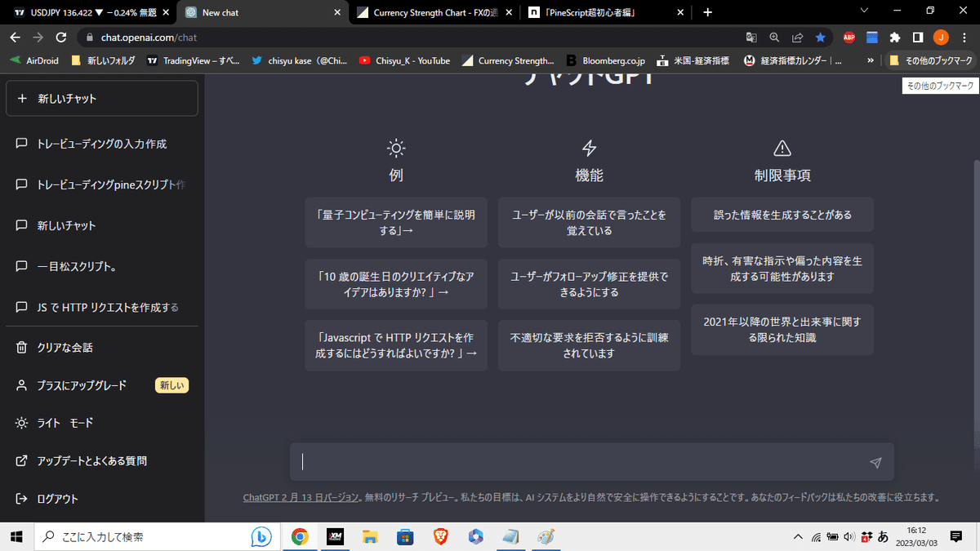Open the XM app from the taskbar
Viewport: 980px width, 551px height.
(334, 536)
